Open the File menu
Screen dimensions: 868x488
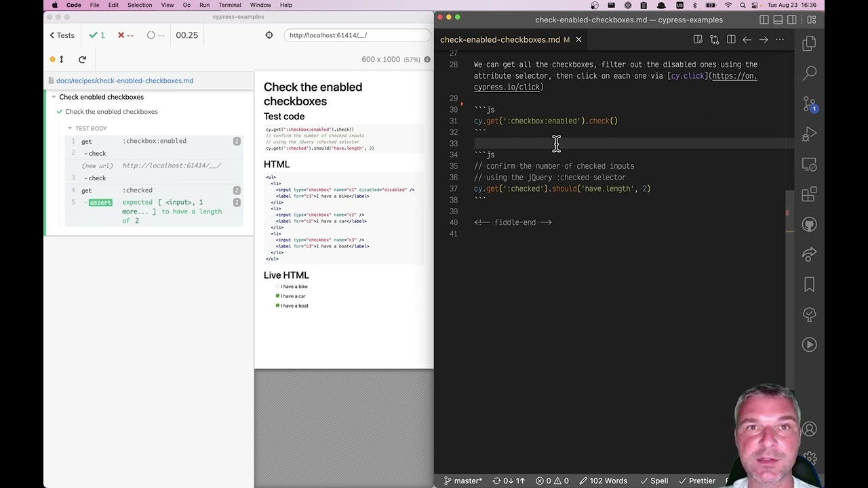pyautogui.click(x=95, y=5)
